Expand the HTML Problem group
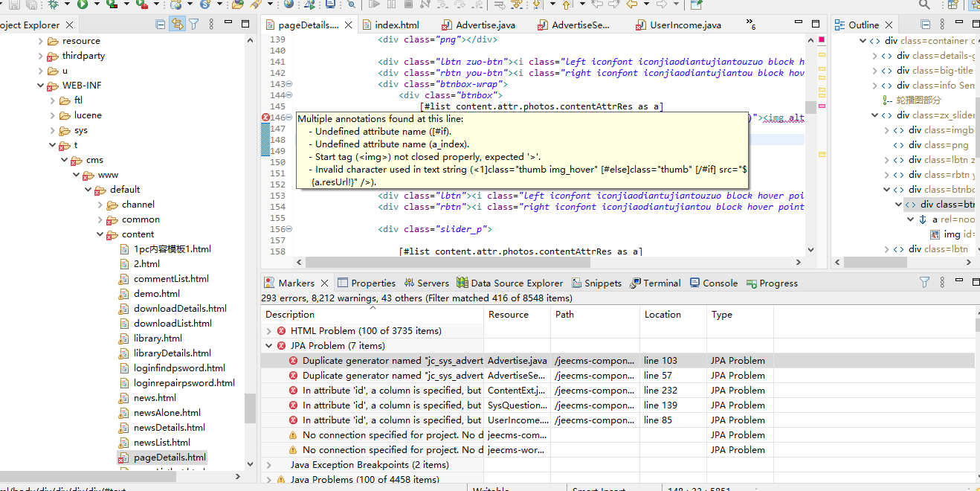The height and width of the screenshot is (491, 980). coord(269,331)
